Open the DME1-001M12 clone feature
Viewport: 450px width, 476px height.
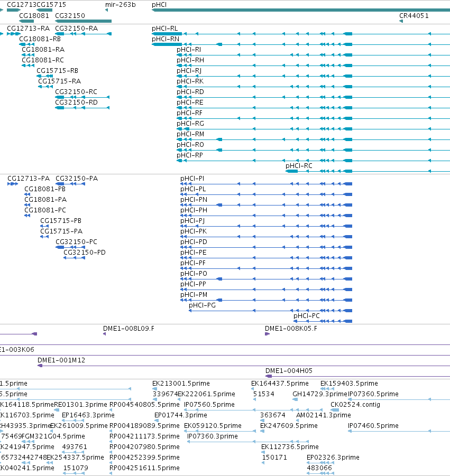[x=61, y=360]
